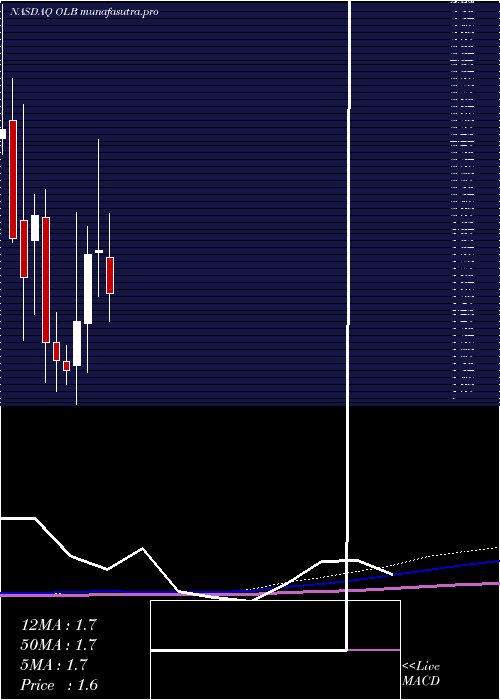Screen dimensions: 500x700
Task: Select the '5MA : 1.7' reading
Action: (x=54, y=665)
